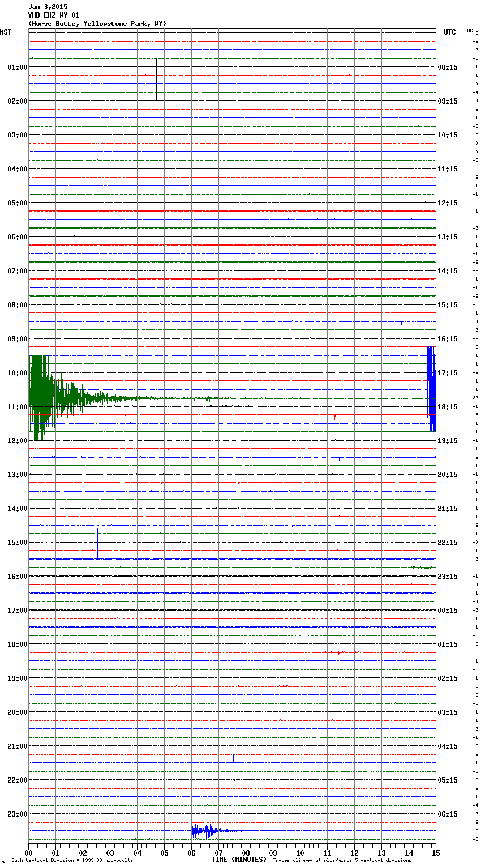This screenshot has height=868, width=481.
Task: Select the 21:00 MST time label
Action: tap(18, 746)
